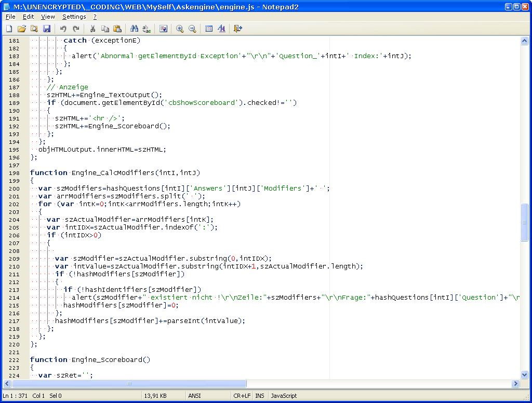Click 'hashModifiers[szModifier]=0;' on line 215
The height and width of the screenshot is (403, 532).
click(x=121, y=305)
